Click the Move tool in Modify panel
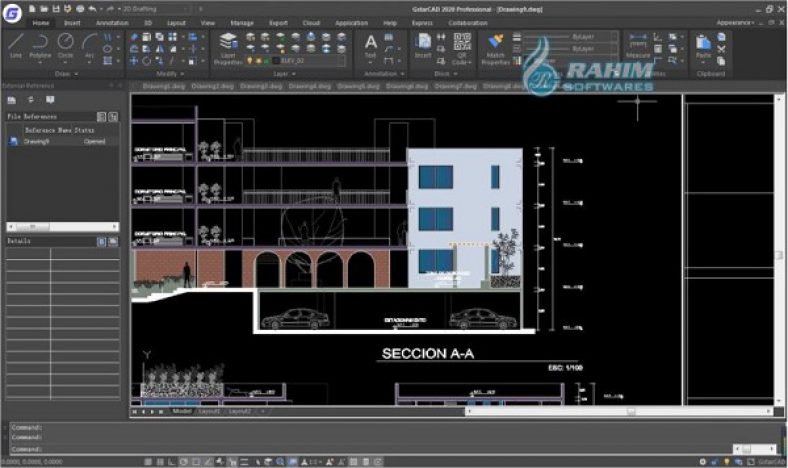The height and width of the screenshot is (468, 788). (134, 61)
